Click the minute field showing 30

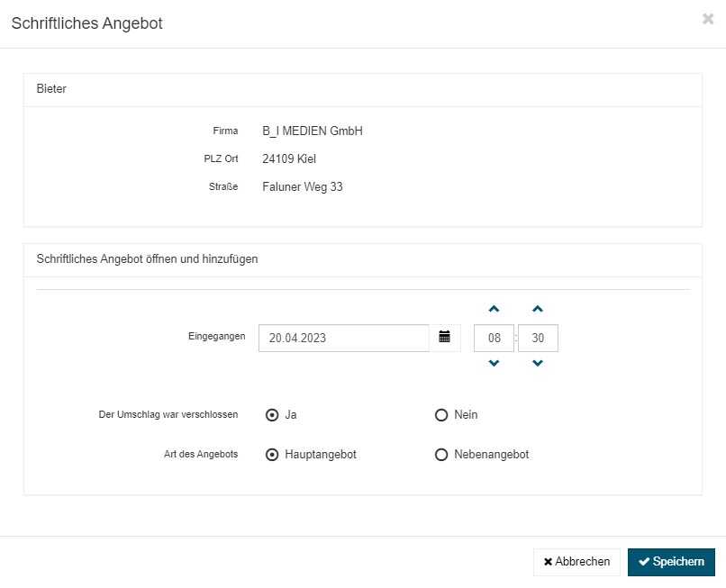coord(538,338)
